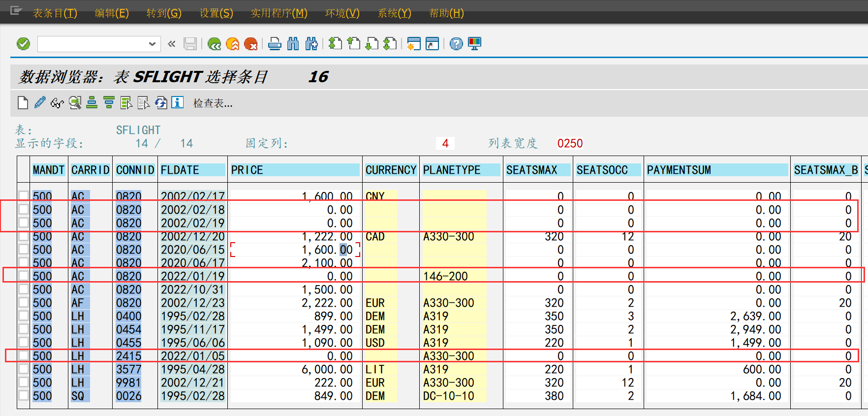
Task: Jump to the last page icon
Action: tap(390, 44)
